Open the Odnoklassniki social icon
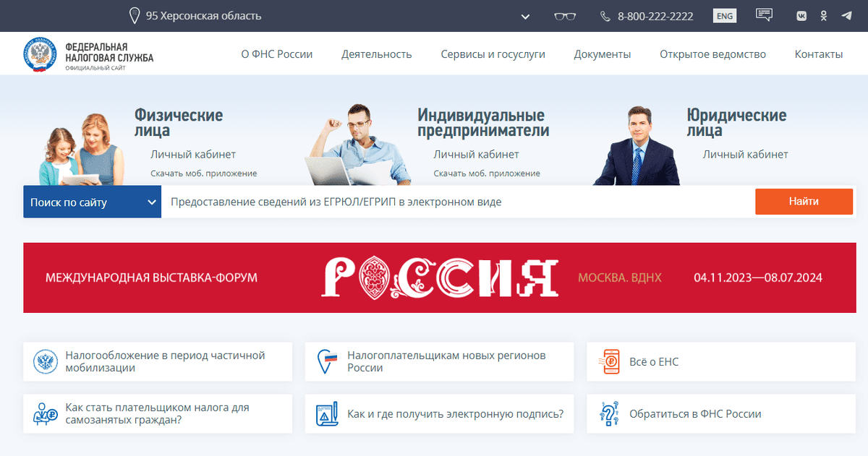 pos(823,16)
